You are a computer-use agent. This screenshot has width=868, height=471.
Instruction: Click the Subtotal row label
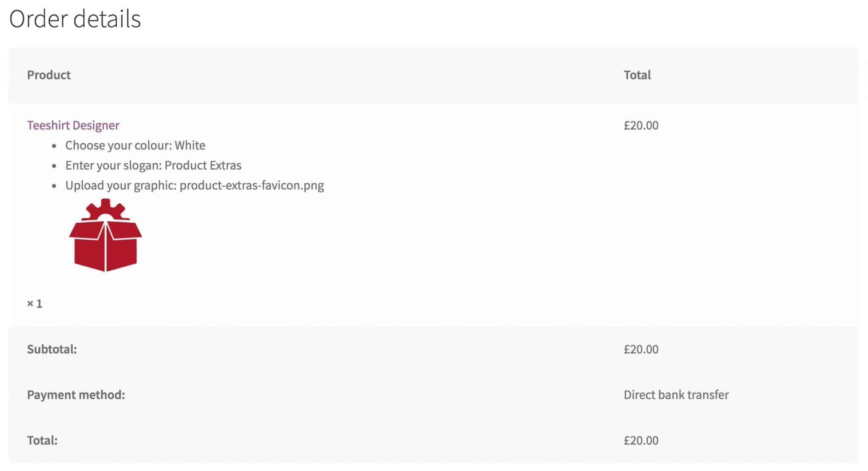tap(51, 349)
